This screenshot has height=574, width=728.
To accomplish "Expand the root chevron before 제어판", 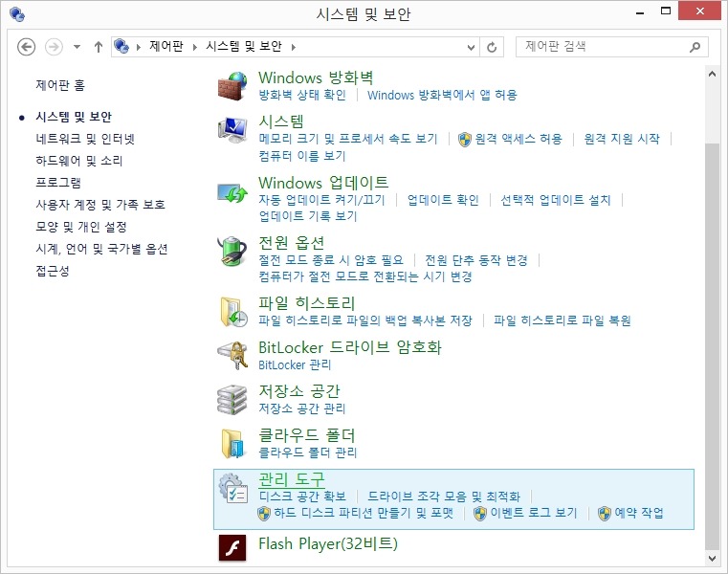I will click(x=139, y=47).
